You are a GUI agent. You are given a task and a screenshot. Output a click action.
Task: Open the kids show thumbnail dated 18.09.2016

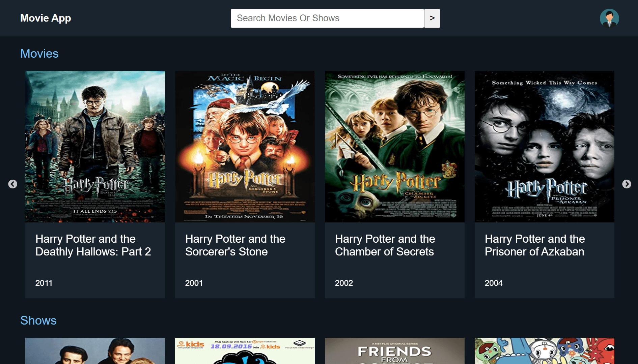(x=245, y=351)
